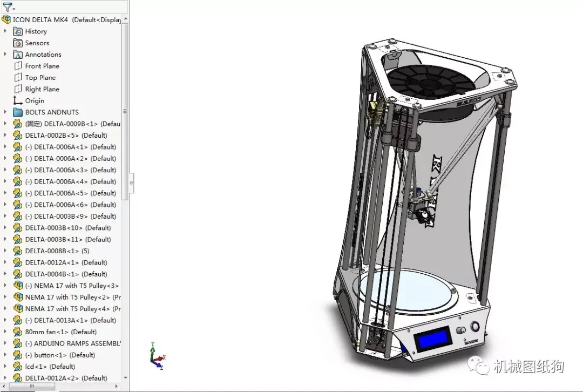
Task: Click the feature tree filter funnel icon
Action: (6, 6)
